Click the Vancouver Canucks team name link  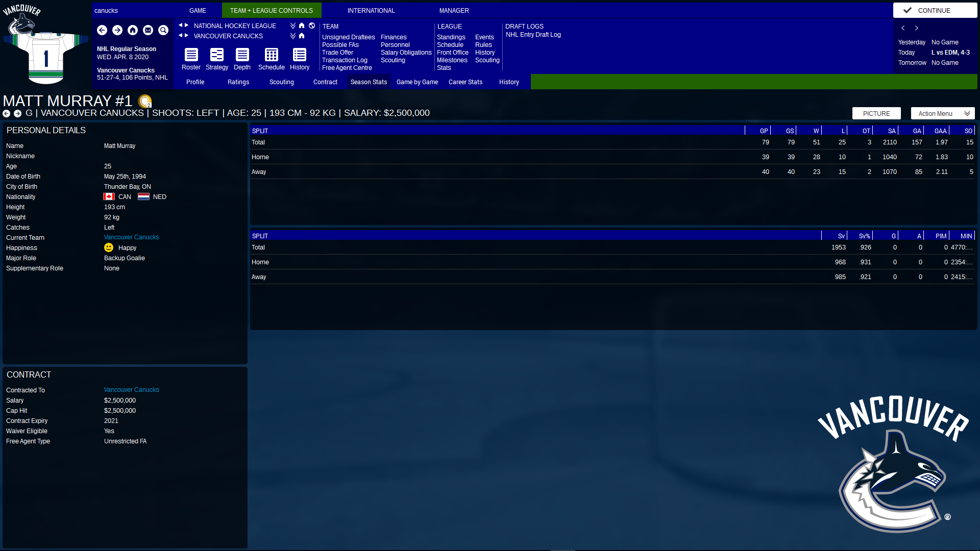click(131, 237)
